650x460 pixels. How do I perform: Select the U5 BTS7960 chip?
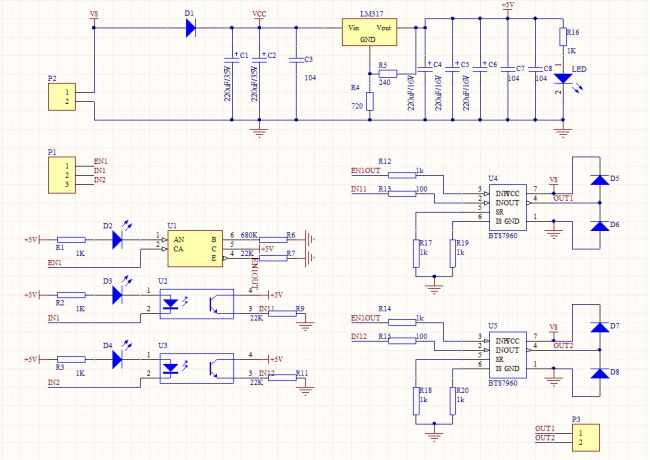[508, 355]
